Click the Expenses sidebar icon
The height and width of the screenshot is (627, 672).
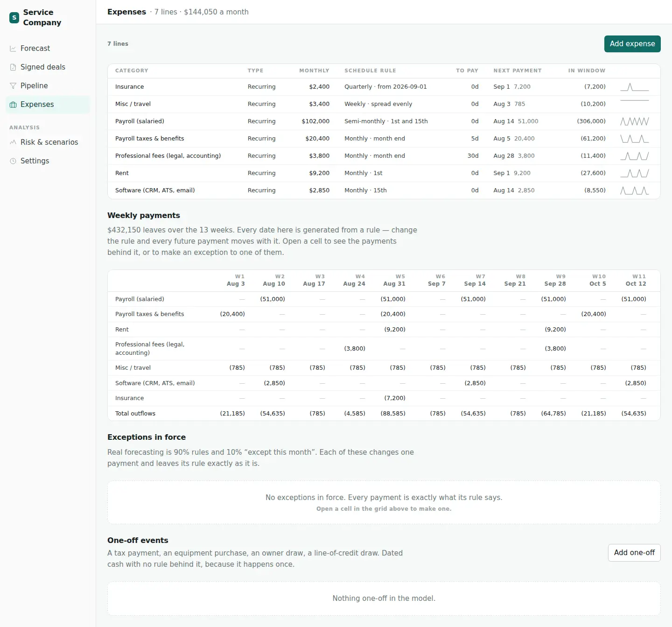pos(13,105)
